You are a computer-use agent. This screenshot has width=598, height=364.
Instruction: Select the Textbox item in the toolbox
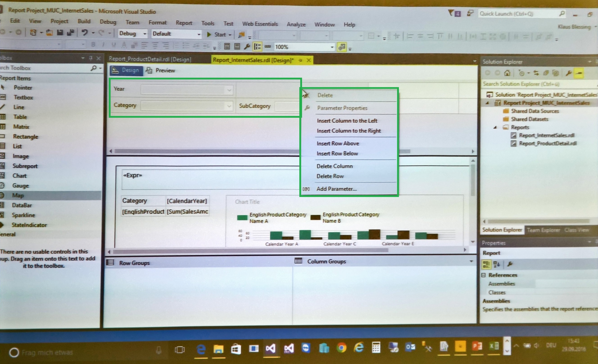click(23, 97)
